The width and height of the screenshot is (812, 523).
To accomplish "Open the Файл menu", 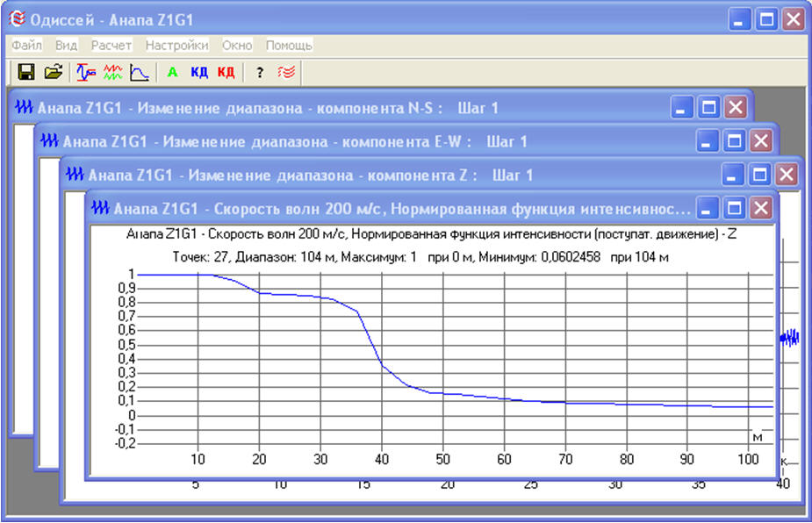I will (x=27, y=45).
